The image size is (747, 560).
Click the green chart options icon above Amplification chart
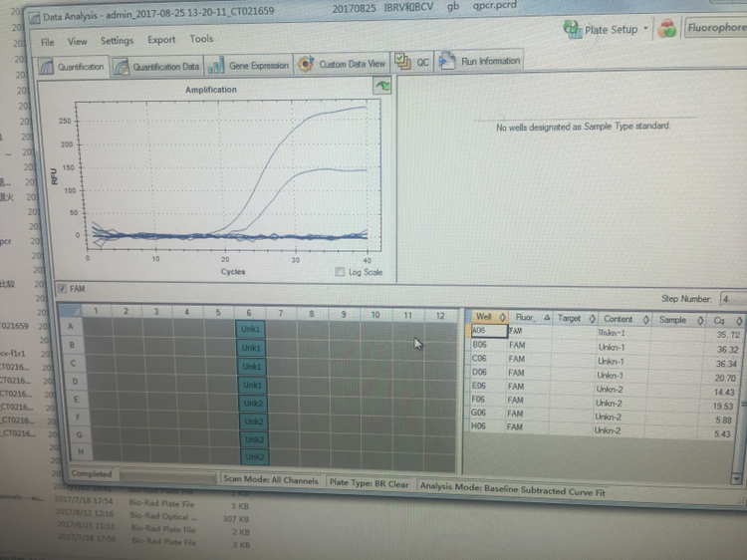382,86
